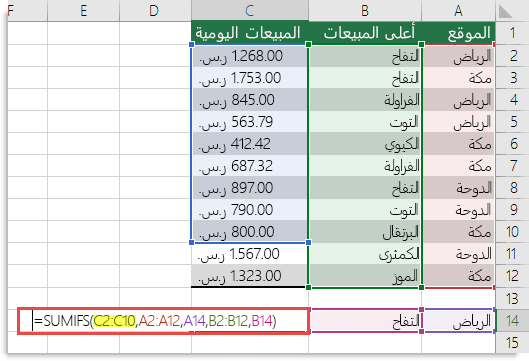
Task: Click the أعلى المبيعات header cell
Action: (x=365, y=33)
